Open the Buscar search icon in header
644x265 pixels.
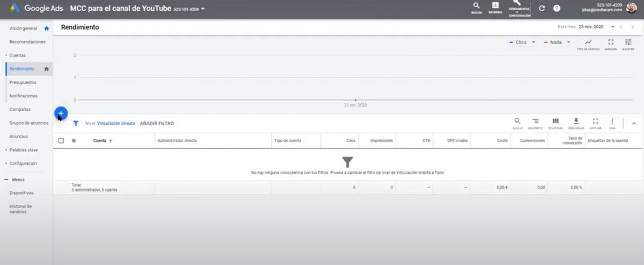coord(476,8)
